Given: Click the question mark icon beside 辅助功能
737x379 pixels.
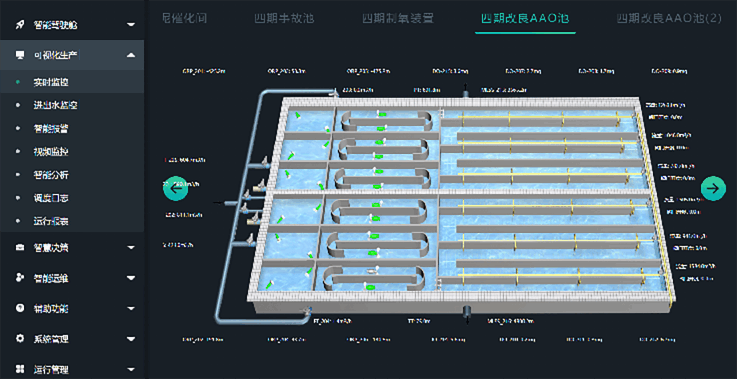Looking at the screenshot, I should pyautogui.click(x=20, y=308).
